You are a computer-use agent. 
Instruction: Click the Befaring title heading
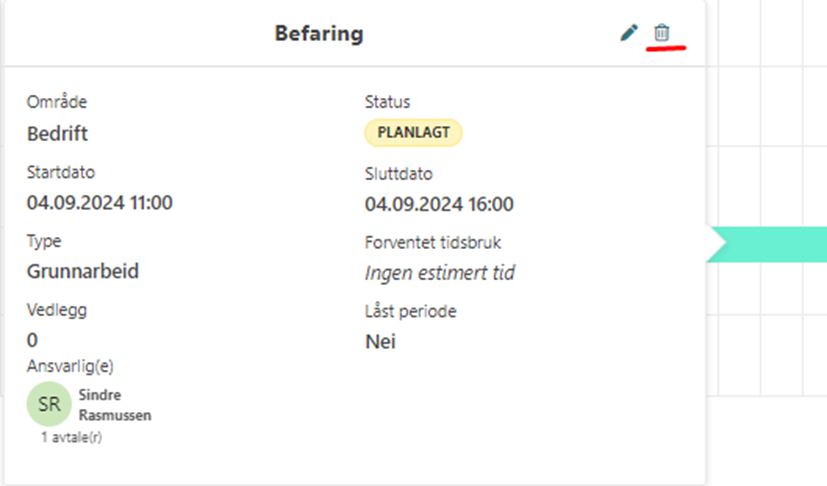(319, 34)
